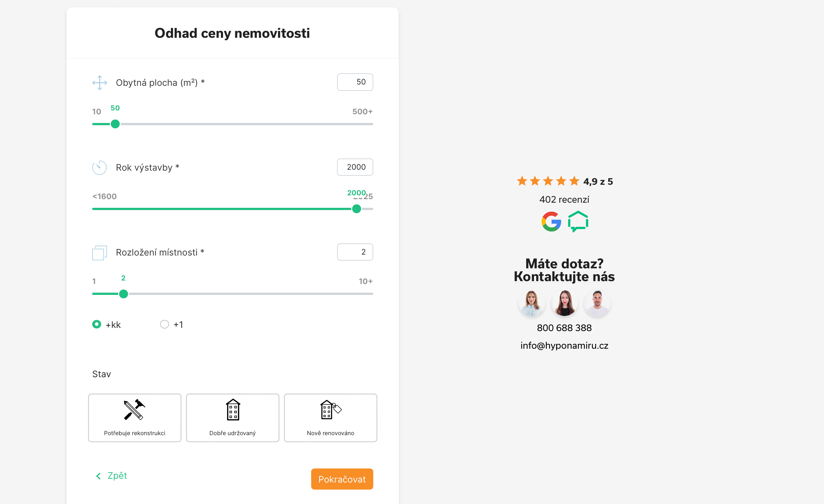Select the +1 radio option

[x=165, y=324]
